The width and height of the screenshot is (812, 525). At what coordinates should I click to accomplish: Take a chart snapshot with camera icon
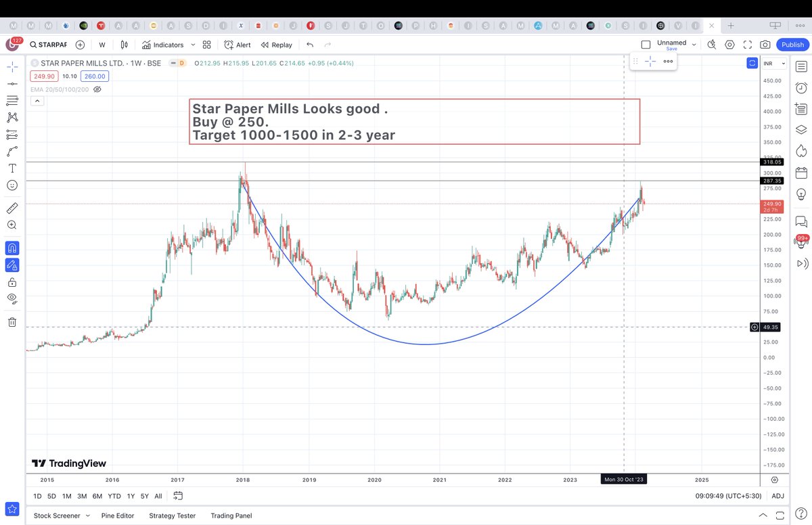click(765, 45)
